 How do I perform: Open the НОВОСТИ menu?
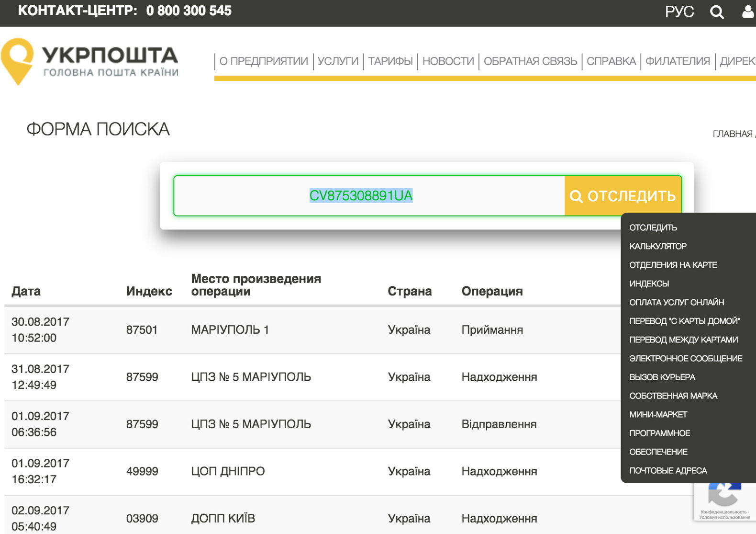(448, 61)
